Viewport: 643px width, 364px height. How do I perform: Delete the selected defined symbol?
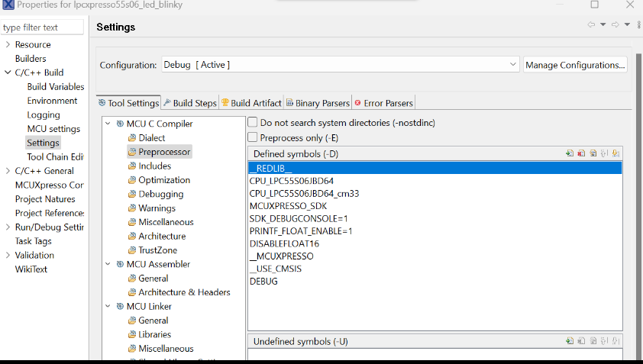click(x=581, y=153)
